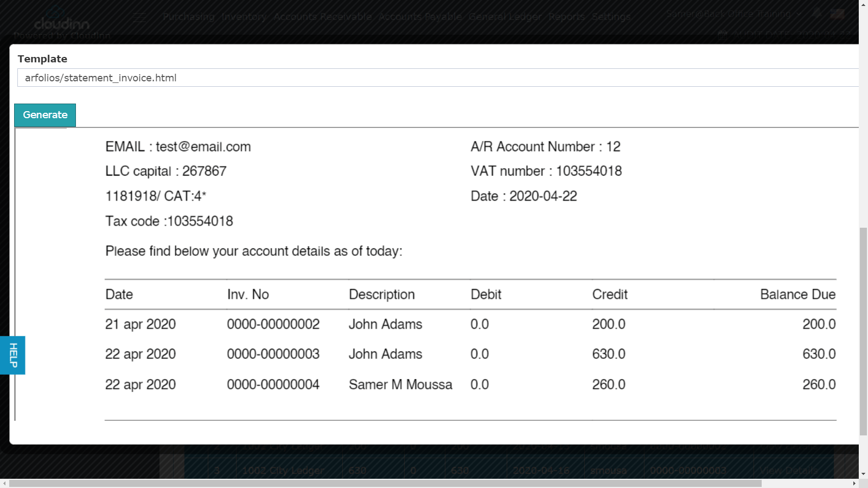The width and height of the screenshot is (868, 488).
Task: Click 'Please find below your account details' text
Action: (x=253, y=251)
